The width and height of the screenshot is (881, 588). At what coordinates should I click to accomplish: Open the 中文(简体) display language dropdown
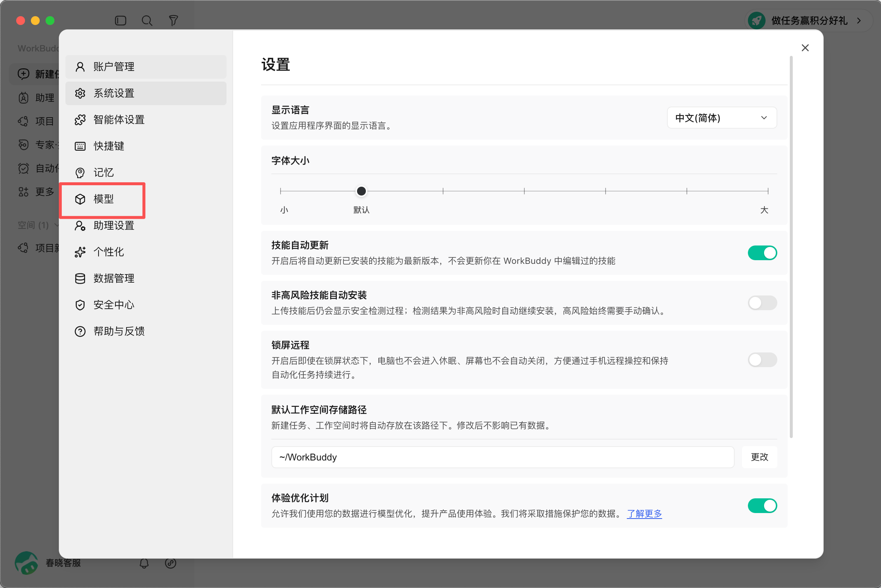tap(721, 118)
